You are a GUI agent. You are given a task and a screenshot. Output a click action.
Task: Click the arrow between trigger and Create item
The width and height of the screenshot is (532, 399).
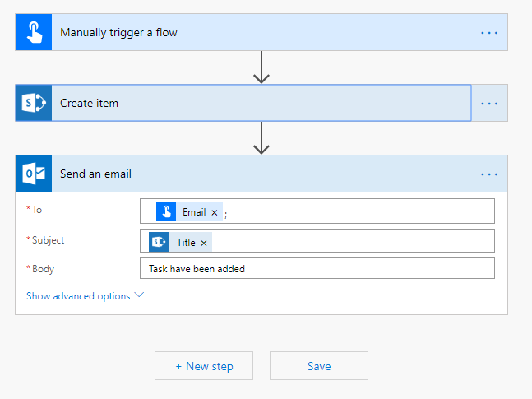pos(261,67)
